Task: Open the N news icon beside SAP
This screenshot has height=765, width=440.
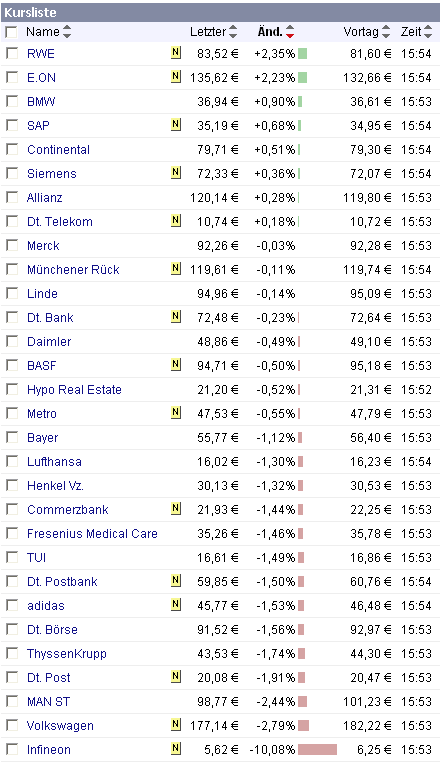Action: coord(176,124)
